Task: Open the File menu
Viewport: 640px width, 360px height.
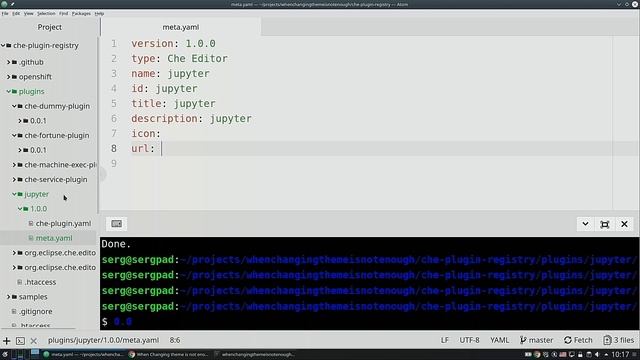Action: pos(5,13)
